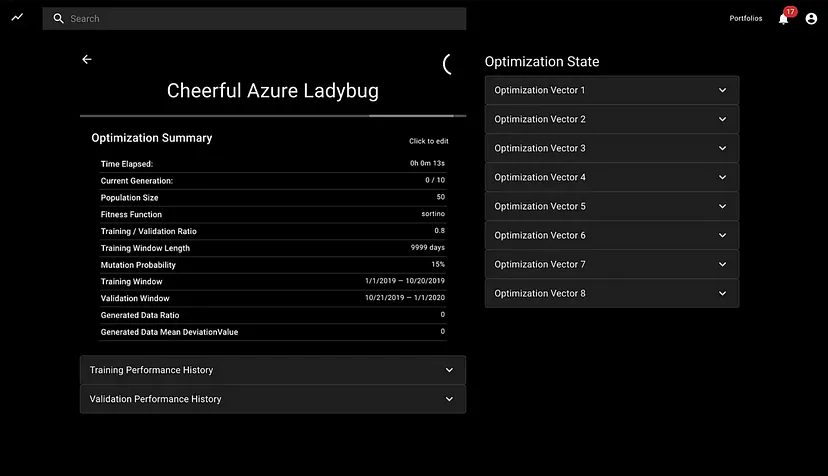Click the search magnifier icon

[58, 19]
